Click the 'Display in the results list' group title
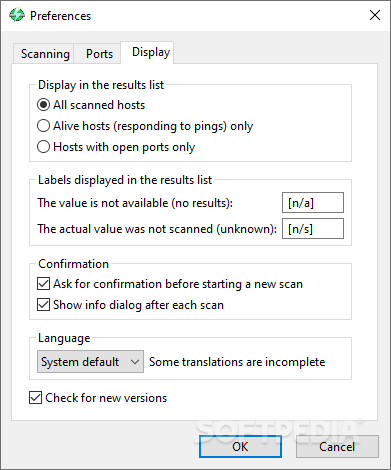Screen dimensions: 391x470 pos(101,85)
